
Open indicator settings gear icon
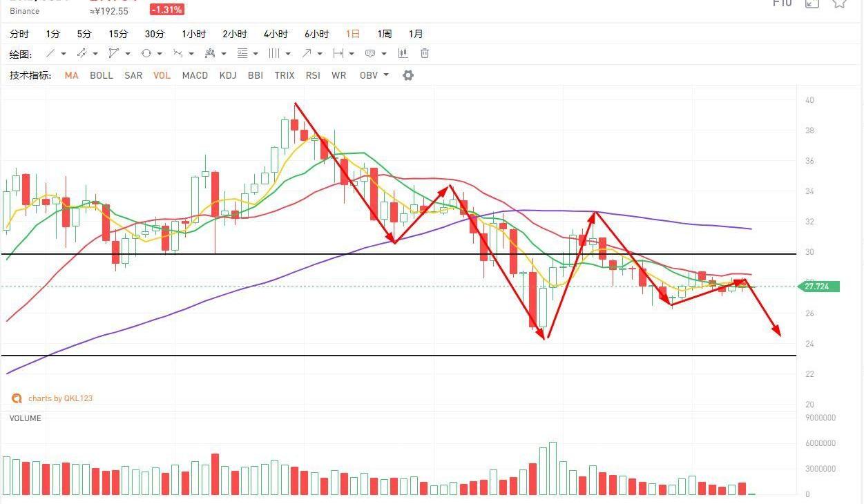[x=408, y=75]
